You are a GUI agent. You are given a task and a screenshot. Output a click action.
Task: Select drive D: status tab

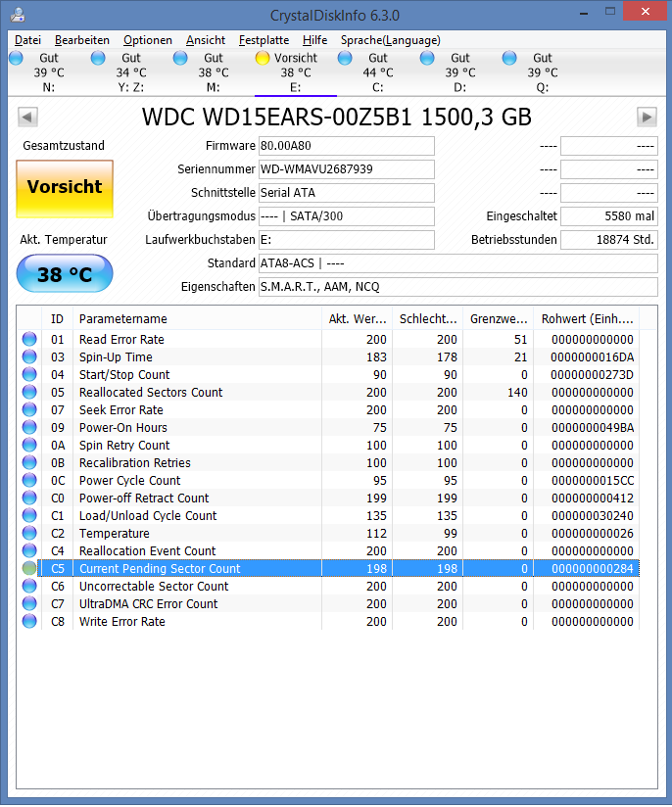[x=460, y=72]
